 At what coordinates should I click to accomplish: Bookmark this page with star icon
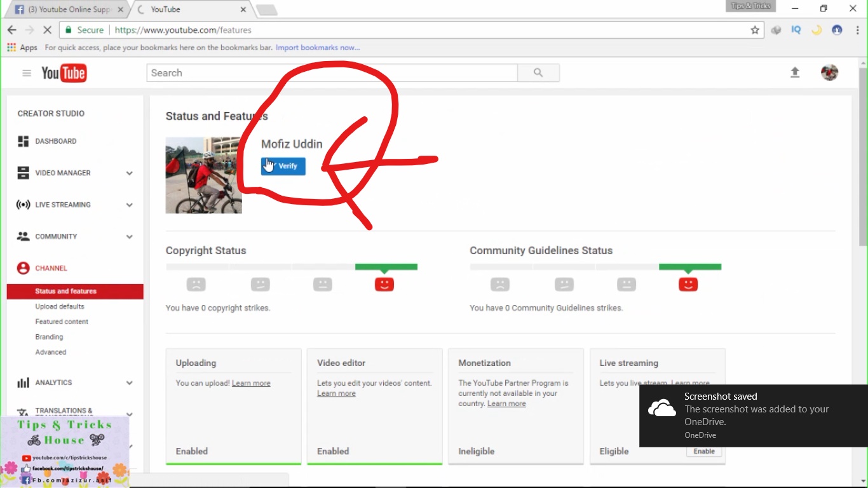(755, 30)
